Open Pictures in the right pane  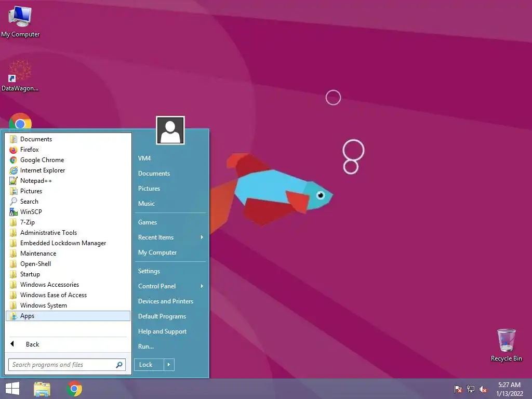coord(170,188)
